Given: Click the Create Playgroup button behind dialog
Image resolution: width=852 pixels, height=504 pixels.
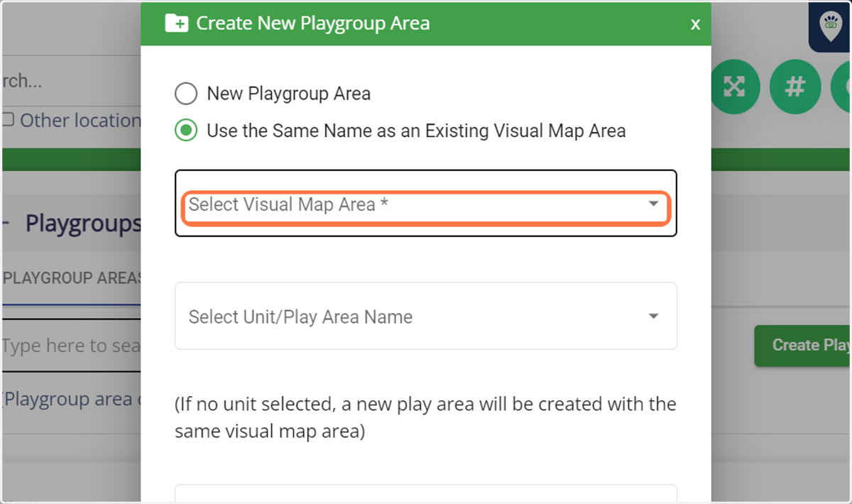Looking at the screenshot, I should 803,346.
